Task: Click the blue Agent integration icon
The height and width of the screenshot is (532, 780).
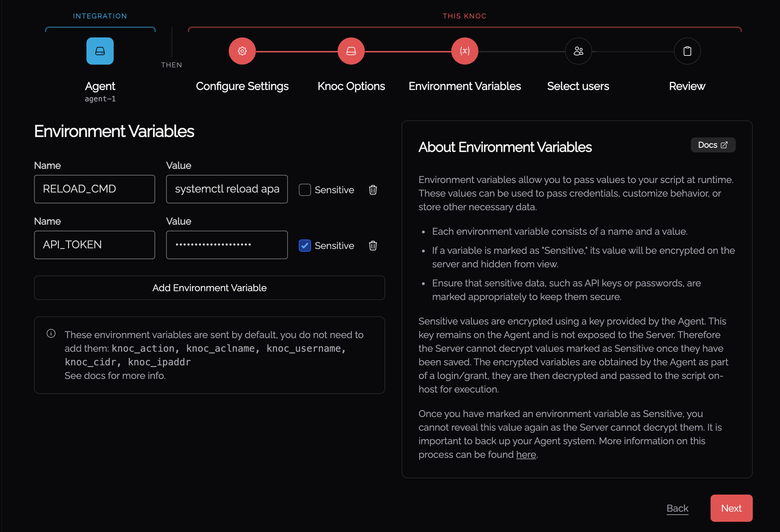Action: point(100,51)
